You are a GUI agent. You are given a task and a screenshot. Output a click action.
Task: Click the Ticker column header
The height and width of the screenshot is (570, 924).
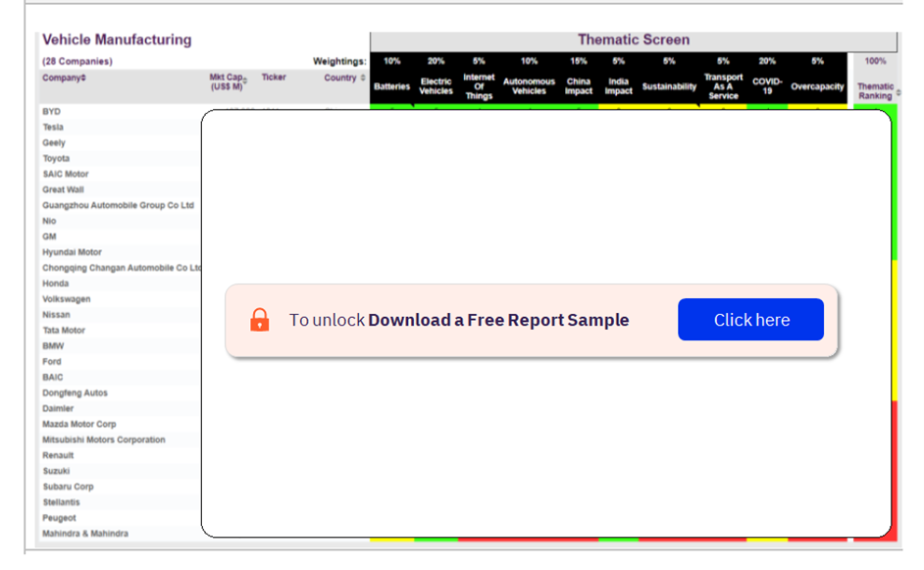point(274,78)
